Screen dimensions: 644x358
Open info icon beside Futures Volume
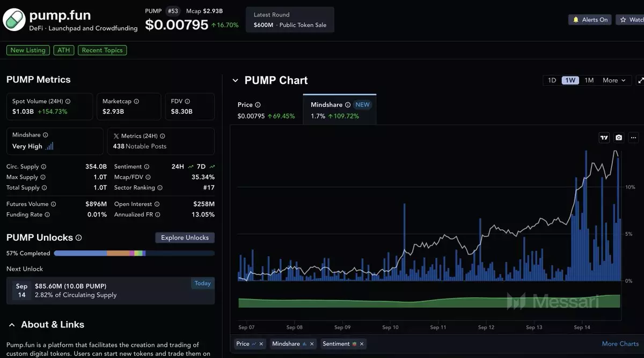click(x=53, y=204)
